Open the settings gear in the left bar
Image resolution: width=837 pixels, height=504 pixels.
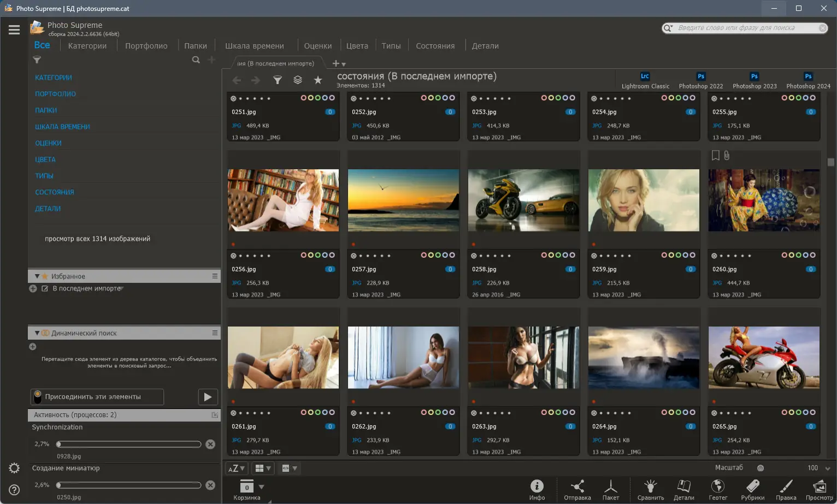point(14,468)
